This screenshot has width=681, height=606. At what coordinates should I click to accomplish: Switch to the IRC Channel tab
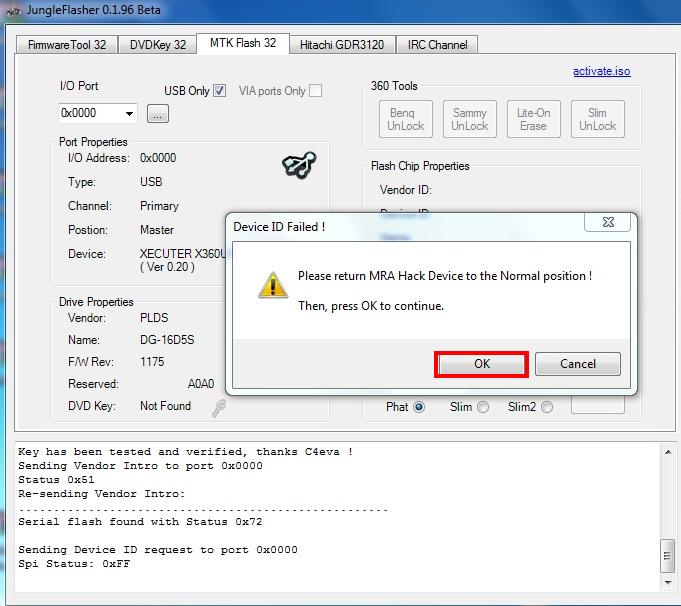437,45
